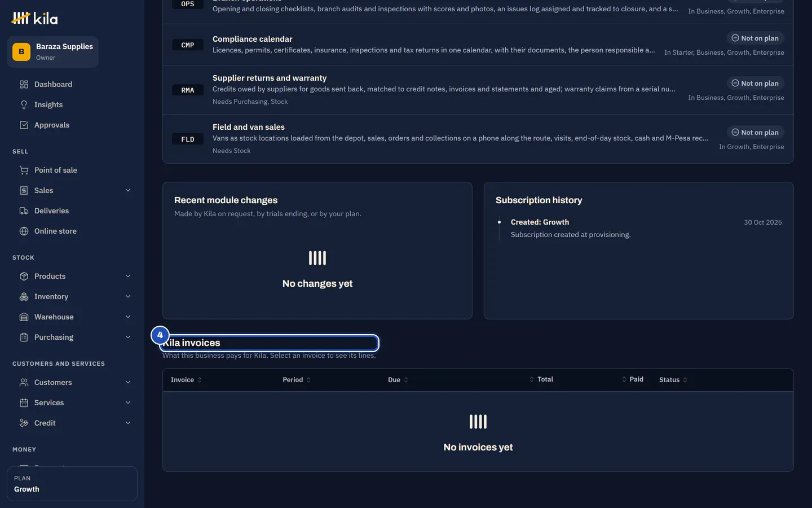Click the Recent module changes heading

coord(226,200)
